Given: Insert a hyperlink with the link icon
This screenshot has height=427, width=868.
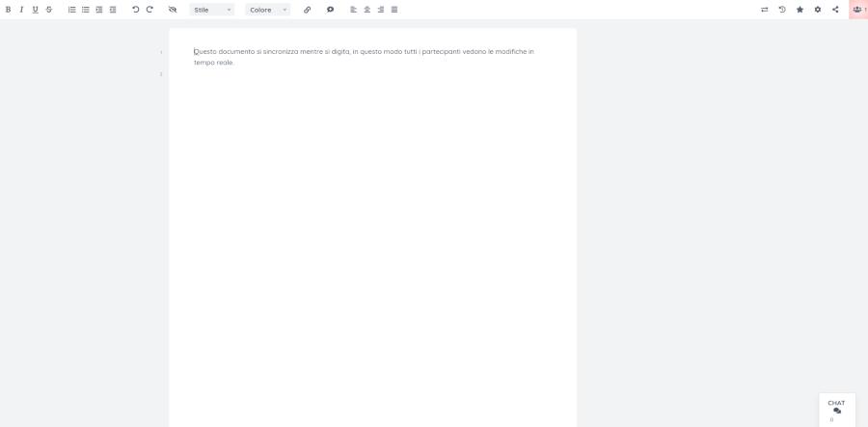Looking at the screenshot, I should [x=308, y=10].
